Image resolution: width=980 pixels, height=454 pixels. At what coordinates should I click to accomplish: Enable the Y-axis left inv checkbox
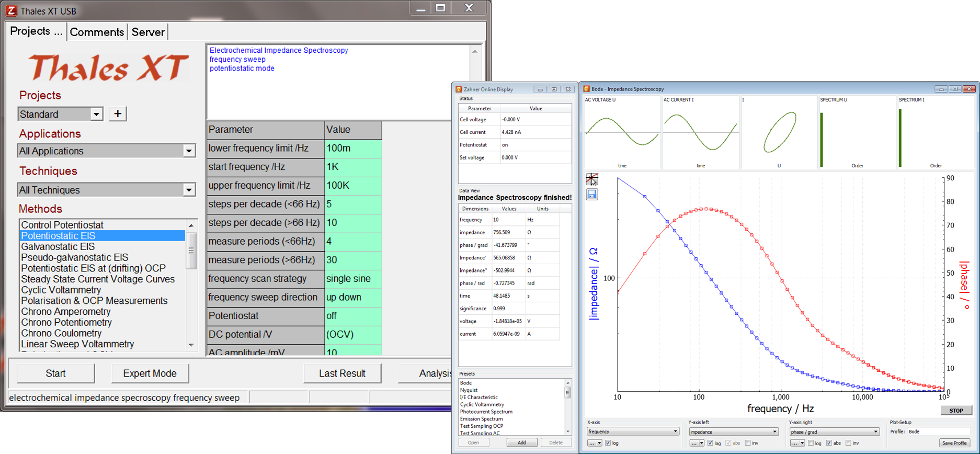point(748,443)
